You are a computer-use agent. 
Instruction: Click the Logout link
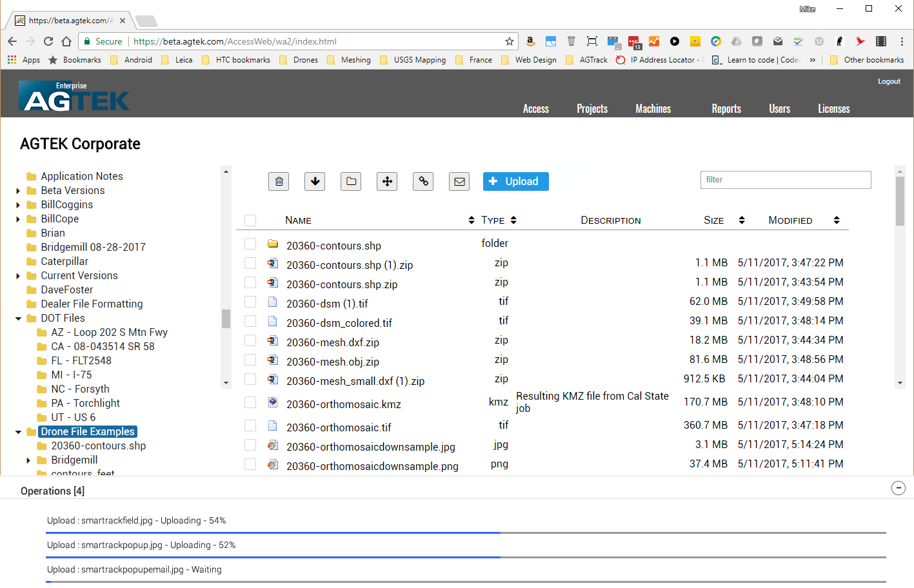point(888,82)
